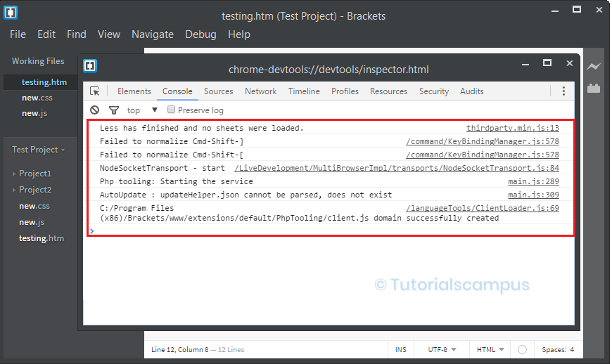This screenshot has width=612, height=364.
Task: Toggle INS insert mode in status bar
Action: point(400,349)
